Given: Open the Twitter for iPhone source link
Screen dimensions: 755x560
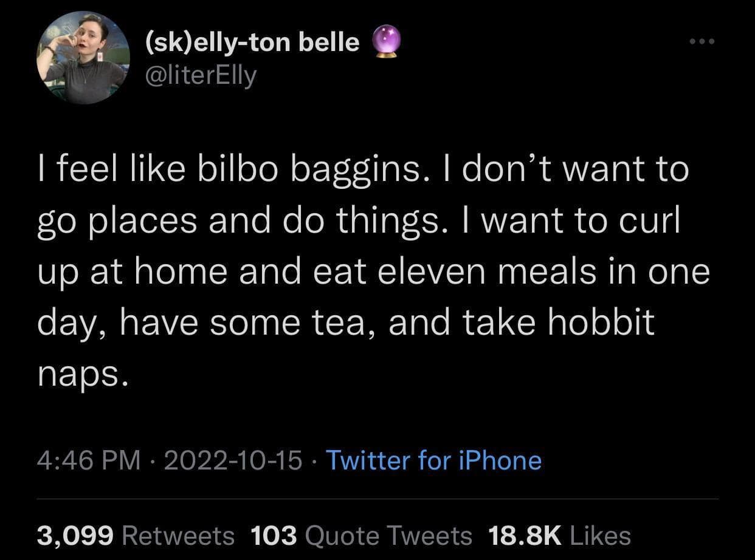Looking at the screenshot, I should pyautogui.click(x=433, y=460).
